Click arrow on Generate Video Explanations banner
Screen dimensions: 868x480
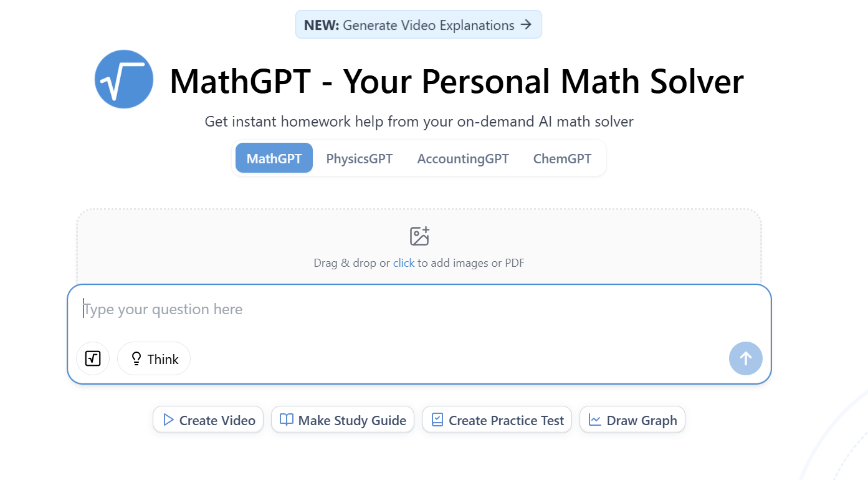(x=527, y=25)
